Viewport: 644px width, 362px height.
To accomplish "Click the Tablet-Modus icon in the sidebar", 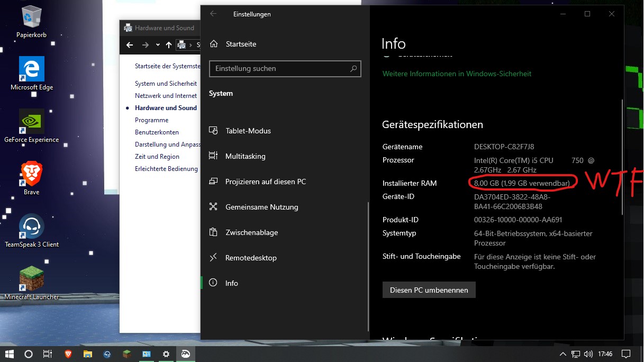I will [x=213, y=131].
